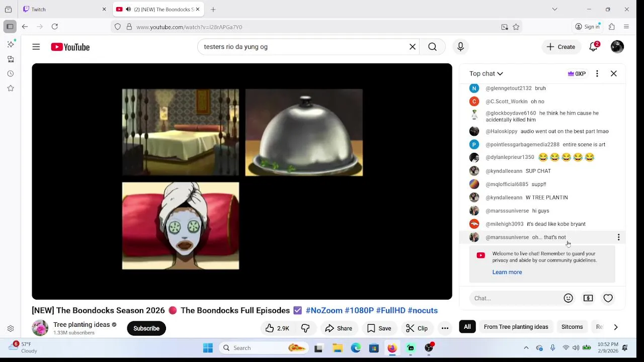Open sidebar AI chatbot sparkle icon
Image resolution: width=644 pixels, height=362 pixels.
11,44
